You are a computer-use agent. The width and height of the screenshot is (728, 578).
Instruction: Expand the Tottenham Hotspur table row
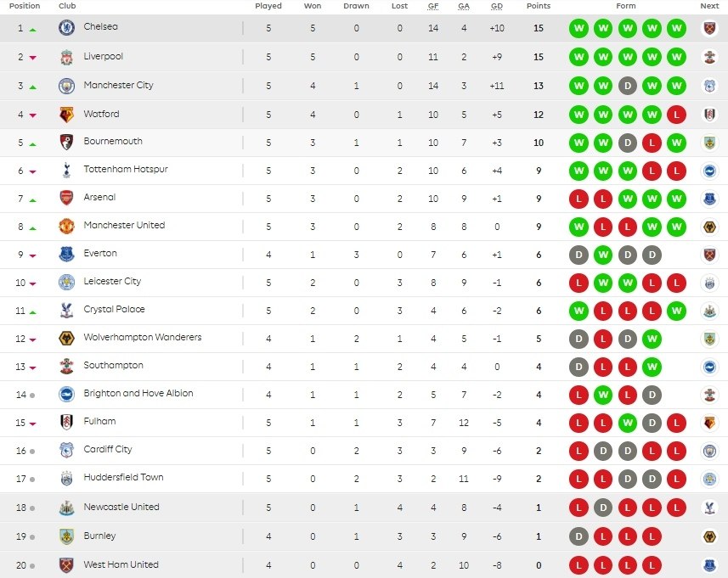(x=364, y=171)
